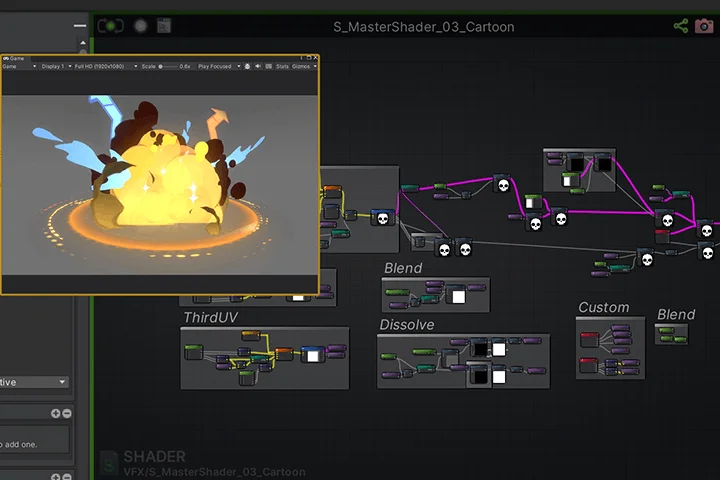Click the lower red node in the Custom group

pos(588,365)
